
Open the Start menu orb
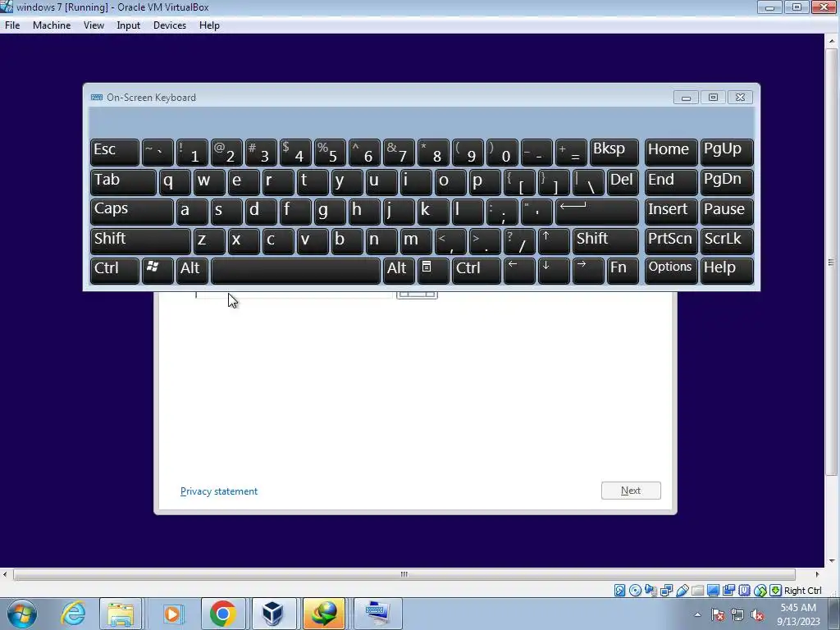click(22, 614)
